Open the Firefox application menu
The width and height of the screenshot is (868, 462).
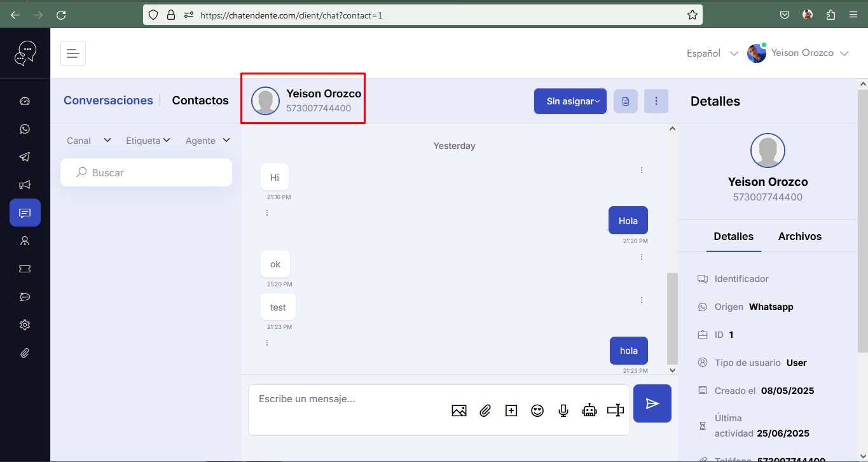click(x=853, y=15)
